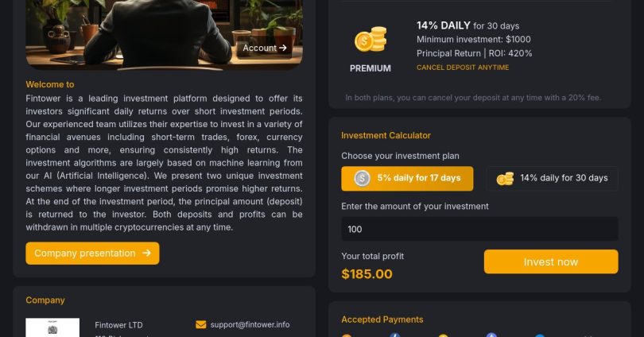Click the Accepted Payments heading
The image size is (644, 337).
[x=382, y=320]
